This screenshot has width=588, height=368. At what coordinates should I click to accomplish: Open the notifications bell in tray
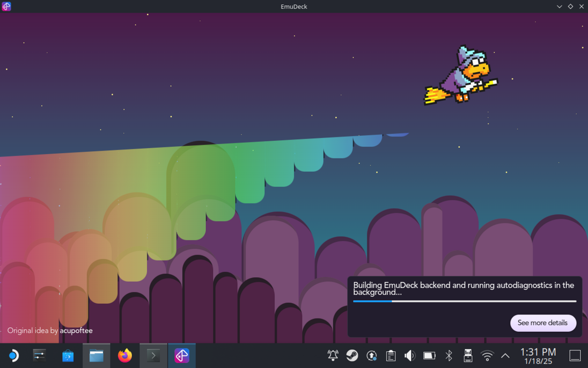pyautogui.click(x=333, y=355)
